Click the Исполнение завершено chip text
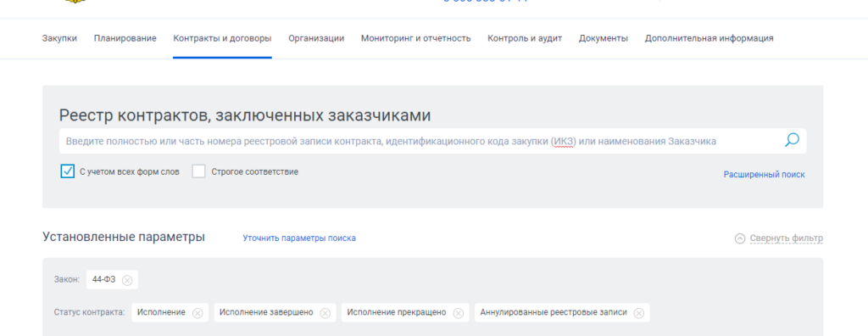Image resolution: width=868 pixels, height=336 pixels. click(266, 312)
